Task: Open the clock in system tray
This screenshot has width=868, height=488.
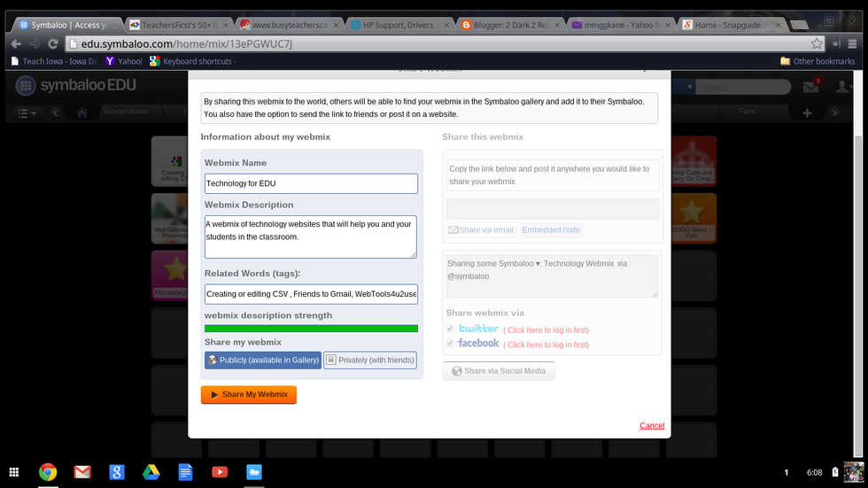Action: [814, 473]
